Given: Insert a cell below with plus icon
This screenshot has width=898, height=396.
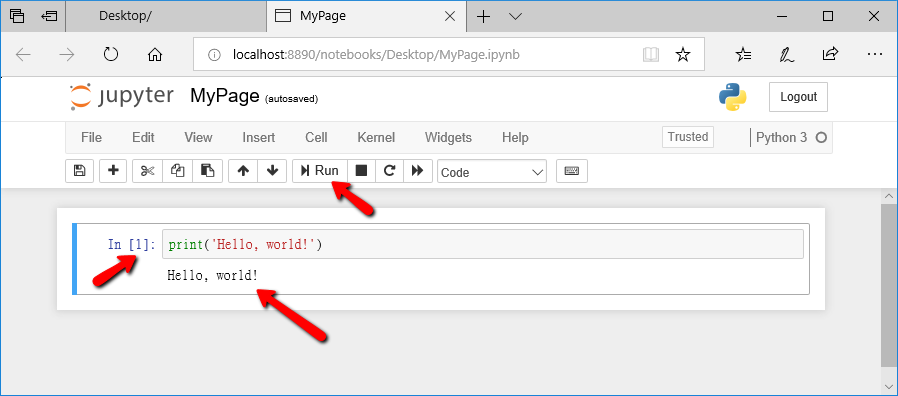Looking at the screenshot, I should [113, 171].
